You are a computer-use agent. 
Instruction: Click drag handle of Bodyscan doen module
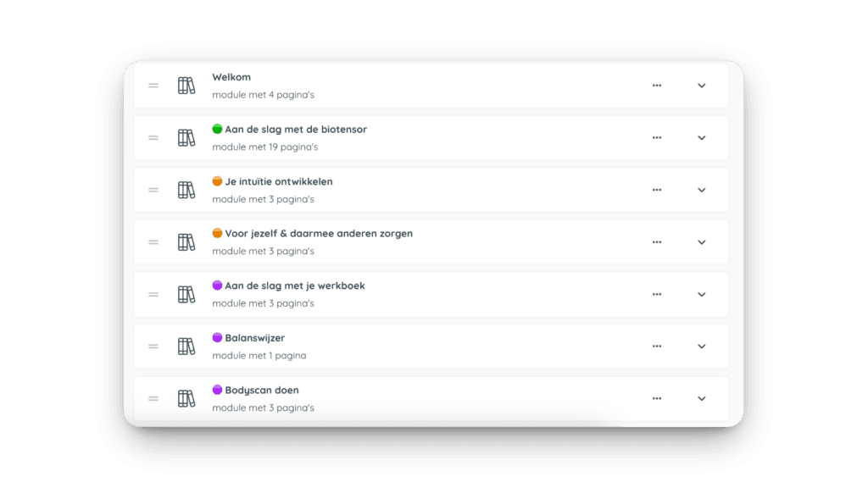pyautogui.click(x=153, y=398)
